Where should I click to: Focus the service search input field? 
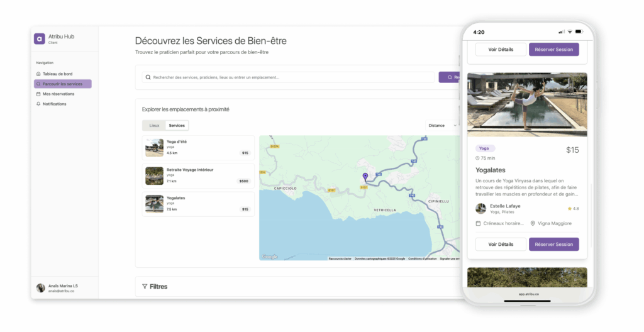click(289, 77)
